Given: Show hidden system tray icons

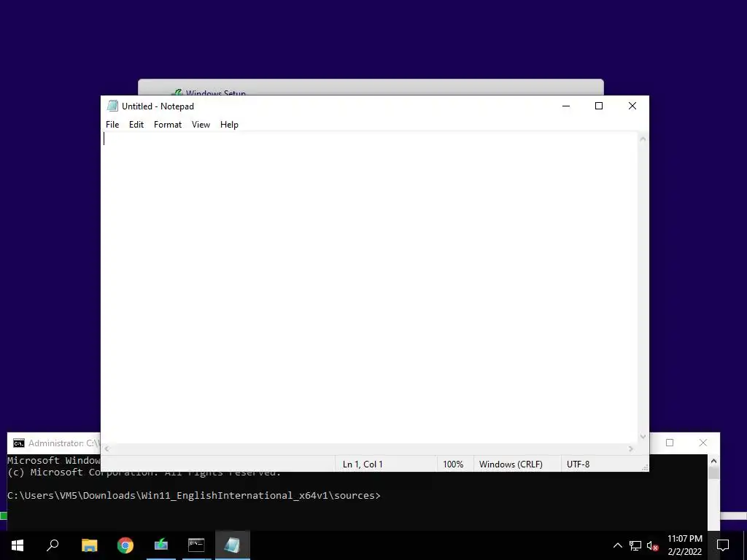Looking at the screenshot, I should click(617, 545).
